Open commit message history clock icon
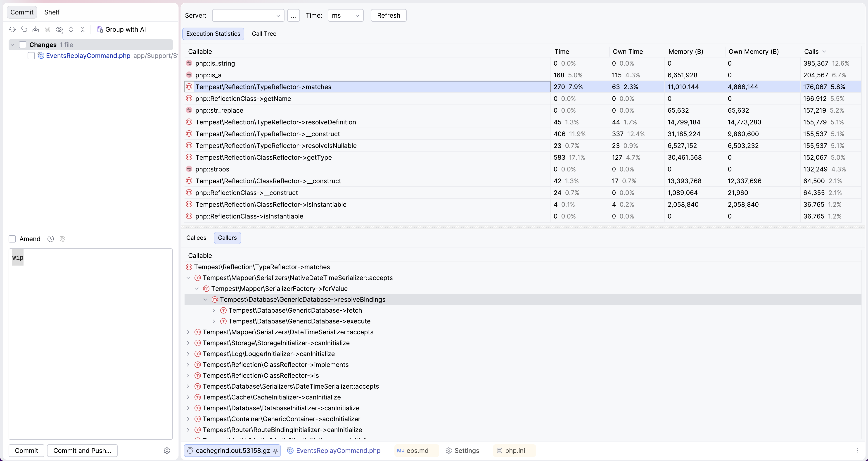The height and width of the screenshot is (461, 868). click(50, 239)
